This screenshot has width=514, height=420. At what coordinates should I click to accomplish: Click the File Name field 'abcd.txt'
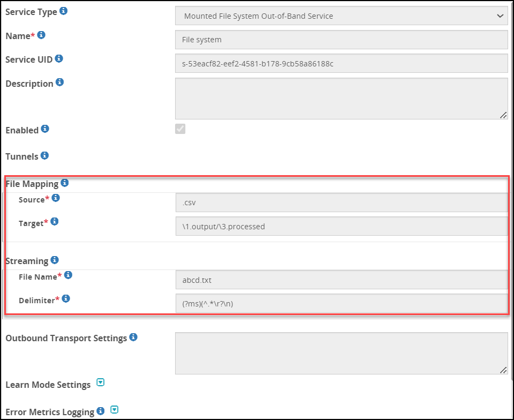tap(342, 280)
